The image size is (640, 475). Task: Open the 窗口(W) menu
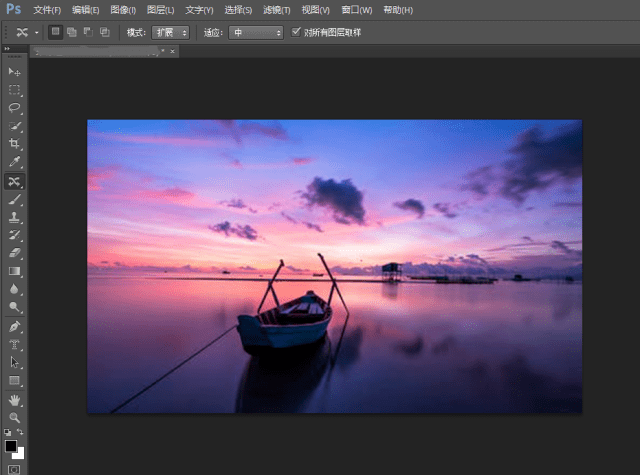pos(357,10)
